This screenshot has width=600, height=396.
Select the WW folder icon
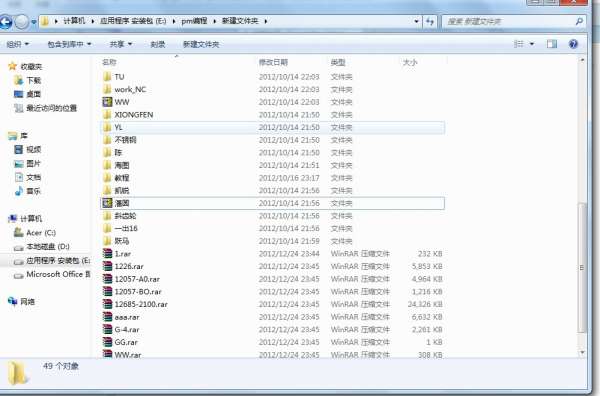tap(108, 102)
